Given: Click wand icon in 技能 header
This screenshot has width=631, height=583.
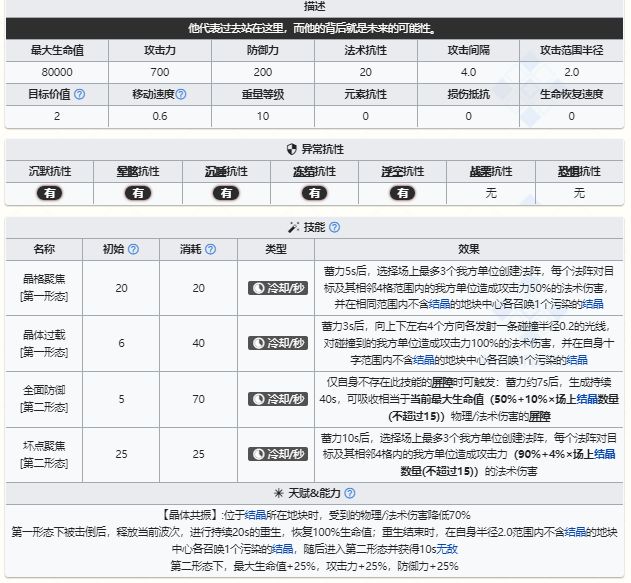Looking at the screenshot, I should pyautogui.click(x=293, y=227).
